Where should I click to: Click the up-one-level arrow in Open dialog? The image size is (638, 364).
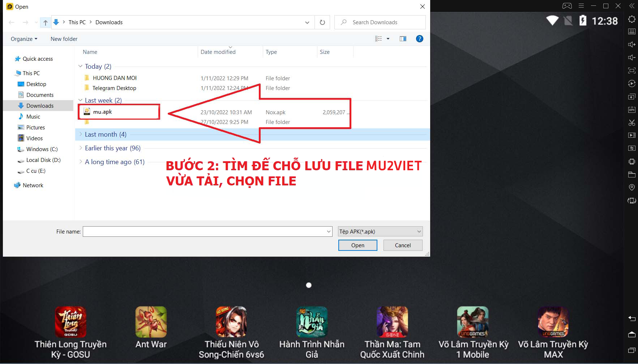pos(45,22)
